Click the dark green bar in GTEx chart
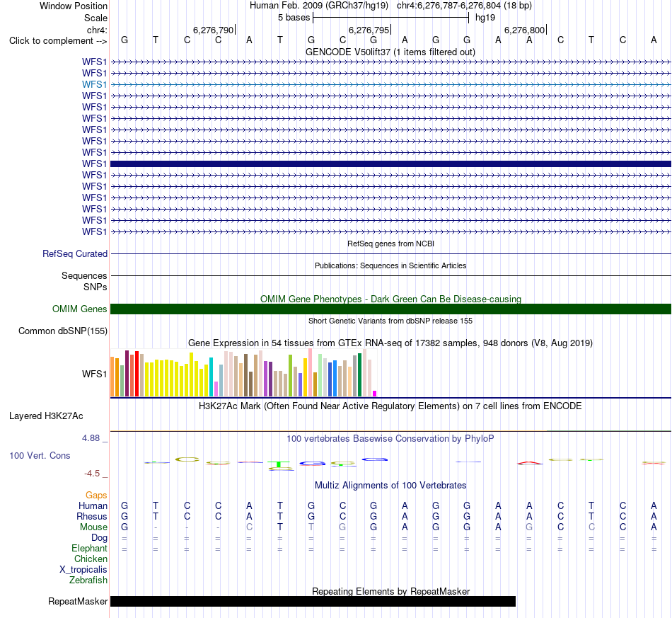This screenshot has width=672, height=618. click(x=359, y=374)
